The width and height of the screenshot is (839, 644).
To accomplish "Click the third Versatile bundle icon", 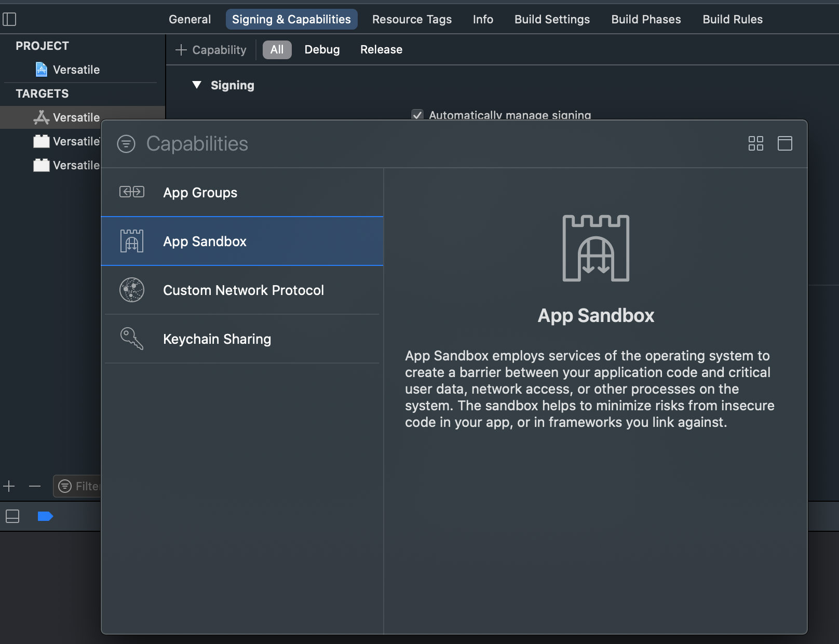I will [42, 165].
